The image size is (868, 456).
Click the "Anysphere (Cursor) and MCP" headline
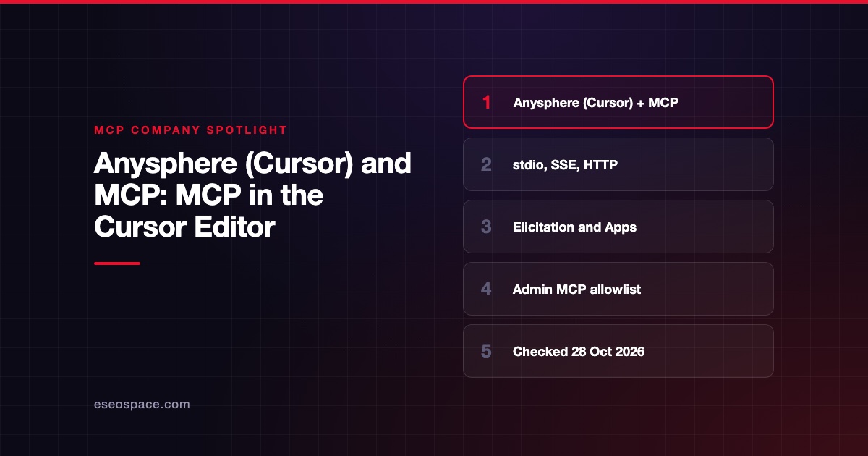click(252, 195)
